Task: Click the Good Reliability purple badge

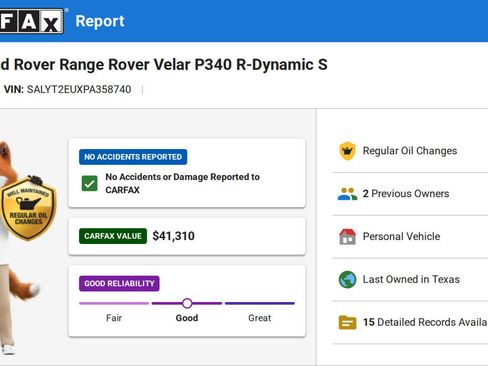Action: 119,284
